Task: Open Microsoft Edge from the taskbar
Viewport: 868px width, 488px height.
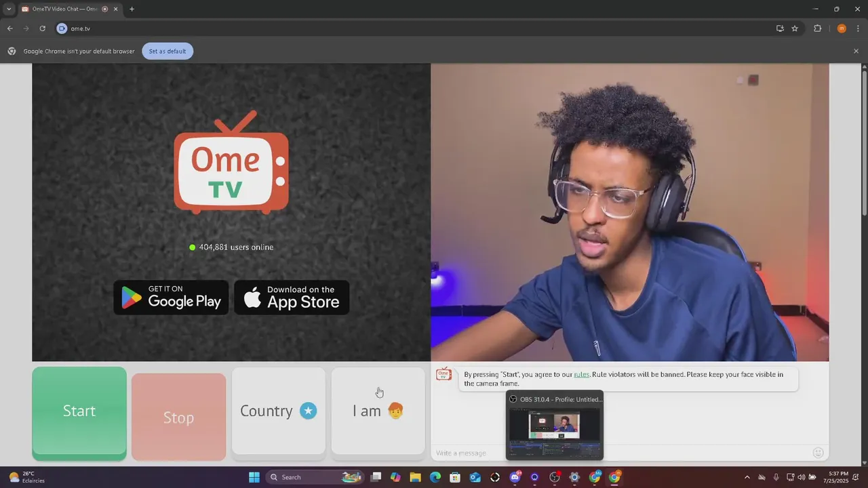Action: 435,477
